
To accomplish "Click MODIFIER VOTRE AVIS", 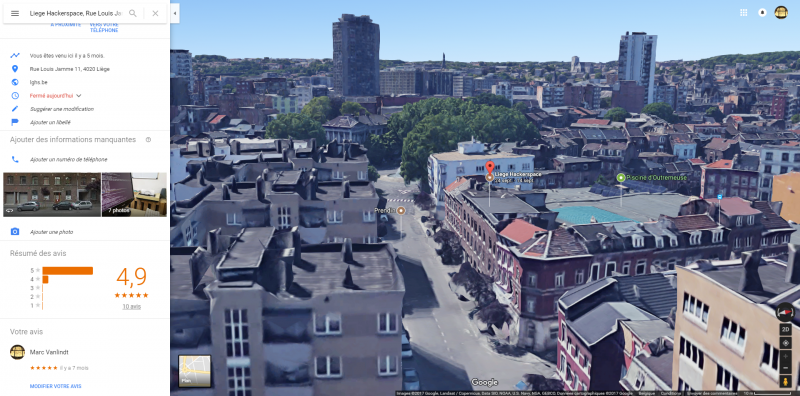I will pos(56,386).
